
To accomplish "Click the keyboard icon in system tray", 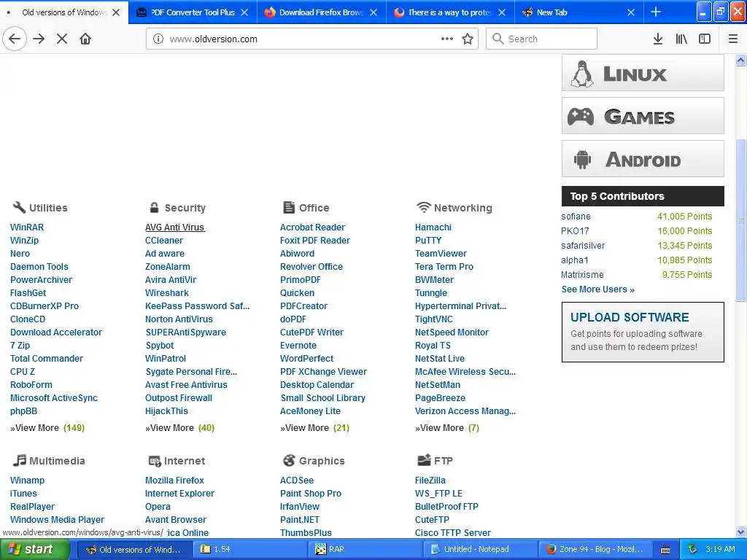I will click(x=665, y=550).
